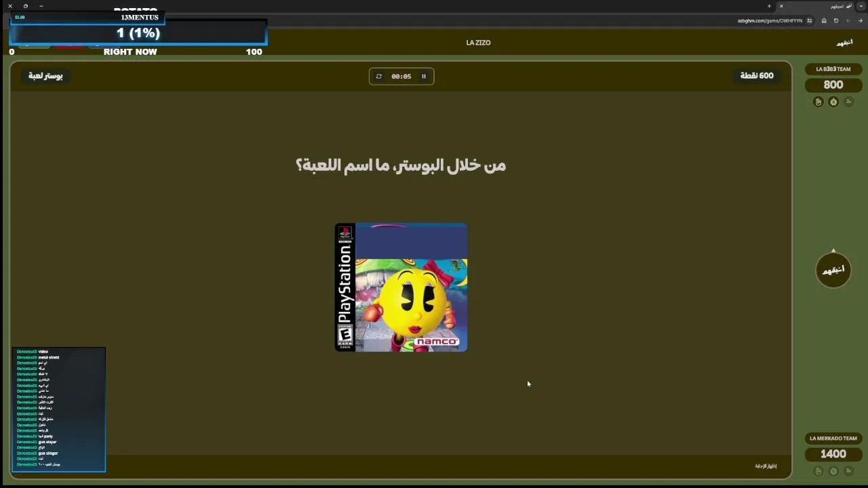The image size is (868, 488).
Task: Click the 600 points badge
Action: tap(757, 76)
